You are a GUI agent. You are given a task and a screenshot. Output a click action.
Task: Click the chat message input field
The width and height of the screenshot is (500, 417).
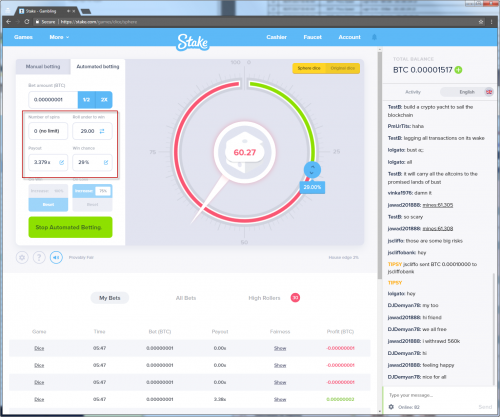[x=433, y=395]
